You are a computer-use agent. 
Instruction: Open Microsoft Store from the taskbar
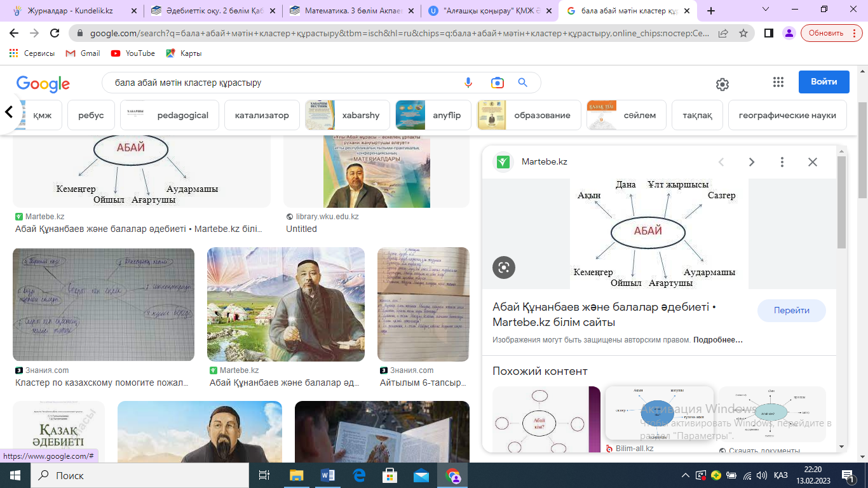tap(390, 475)
